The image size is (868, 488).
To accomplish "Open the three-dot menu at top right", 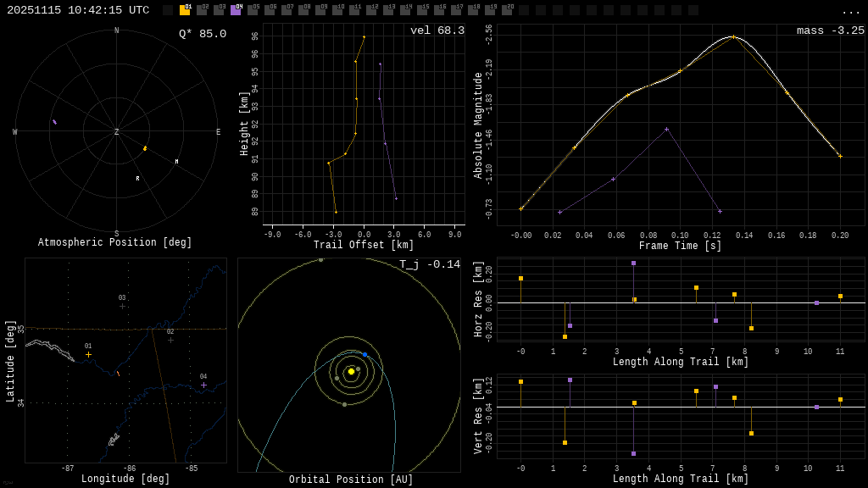I will tap(851, 11).
